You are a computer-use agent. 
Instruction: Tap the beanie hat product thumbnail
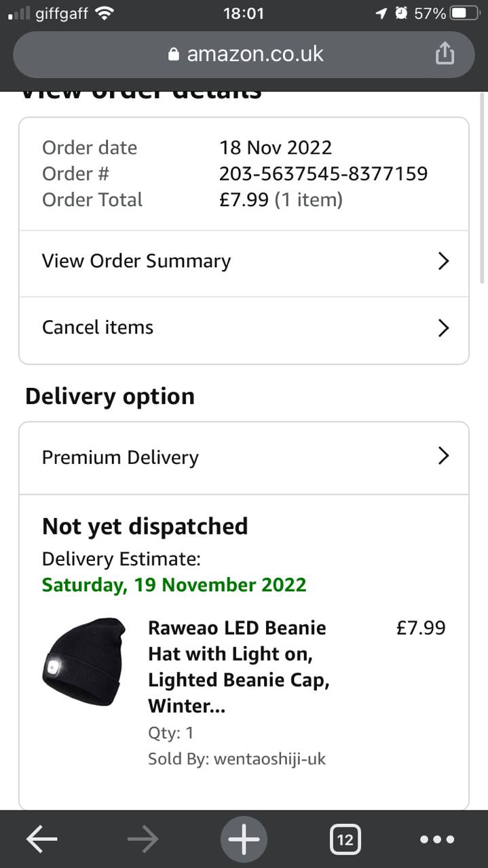[x=84, y=662]
